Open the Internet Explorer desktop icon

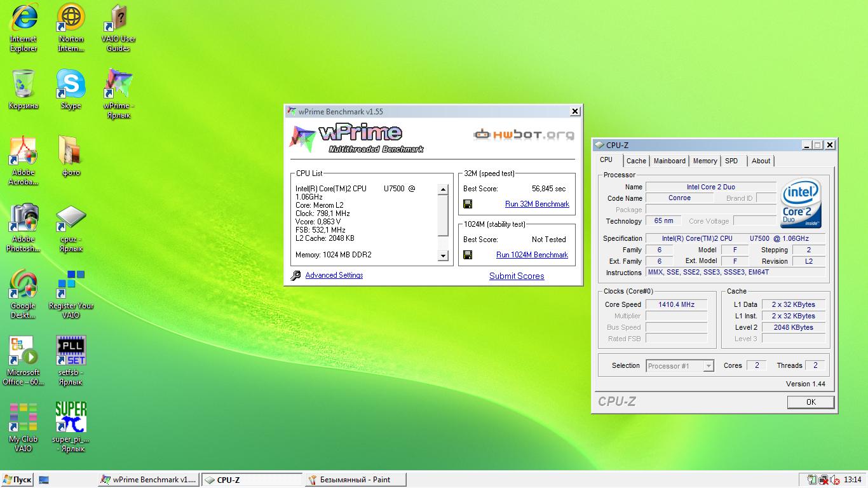click(x=24, y=27)
